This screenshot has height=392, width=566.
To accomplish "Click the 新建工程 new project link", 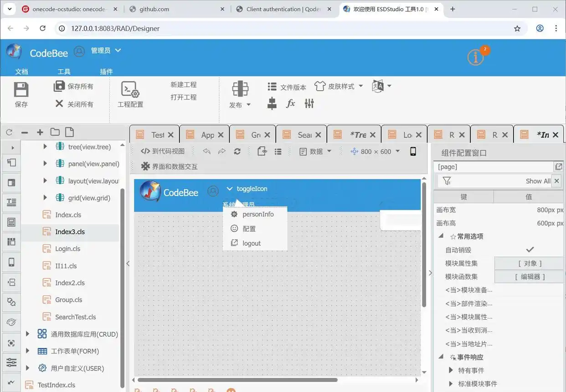I will coord(183,85).
